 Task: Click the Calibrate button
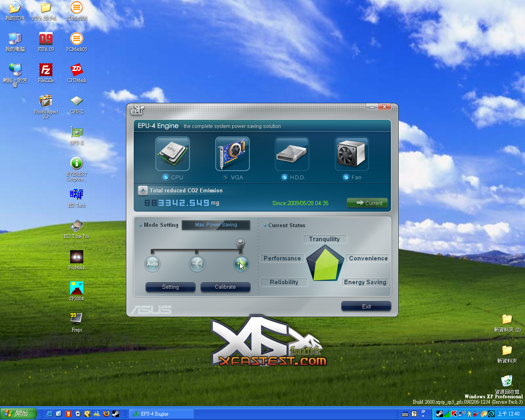(225, 287)
